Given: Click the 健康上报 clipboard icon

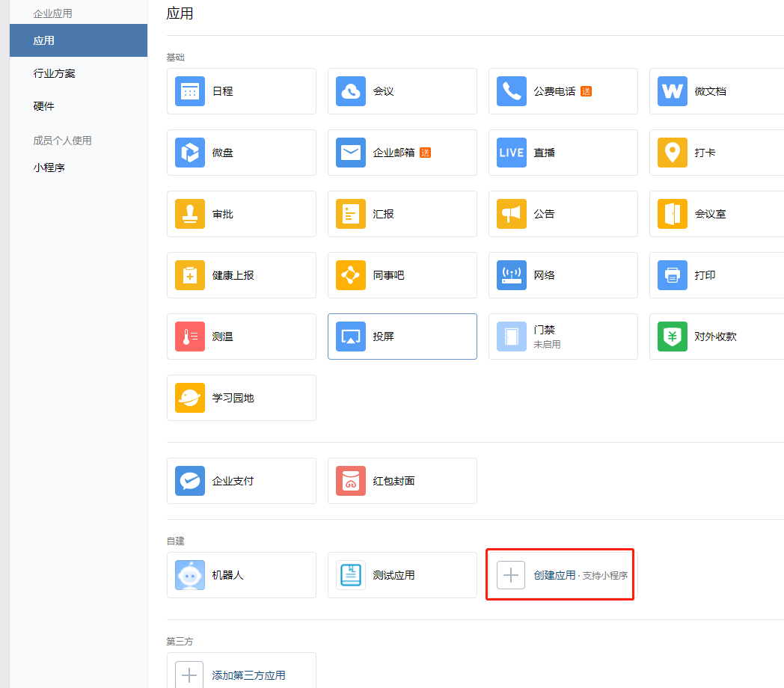Looking at the screenshot, I should tap(190, 275).
